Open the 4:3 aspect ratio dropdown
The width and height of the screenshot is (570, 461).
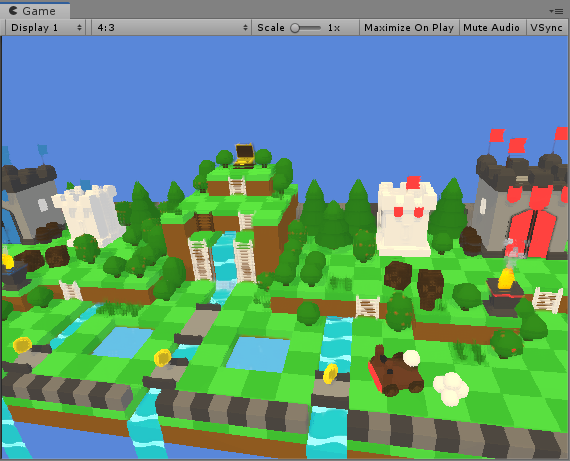(172, 28)
